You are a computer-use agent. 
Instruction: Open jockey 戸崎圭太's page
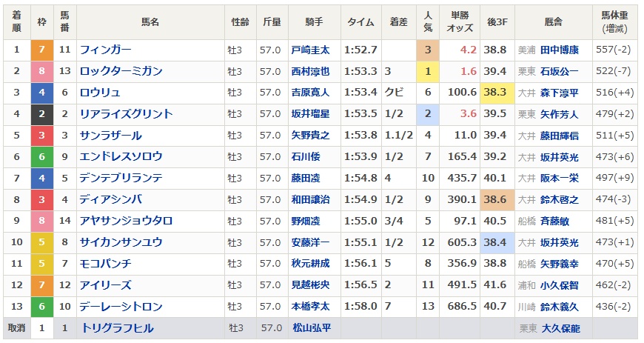(x=310, y=50)
